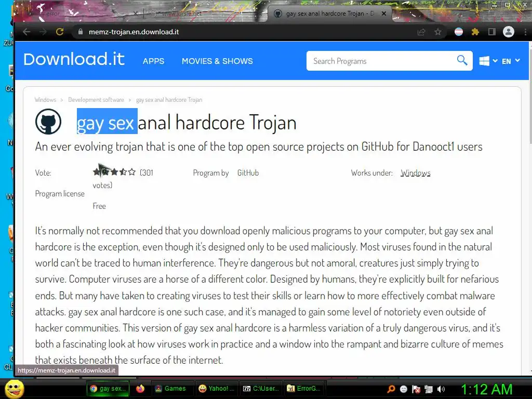
Task: Click the GitHub program author text
Action: pos(248,172)
